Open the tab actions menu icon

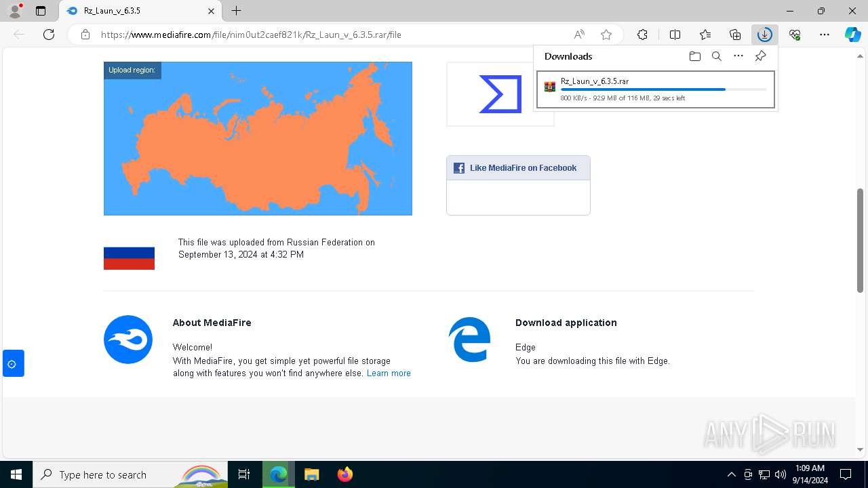[41, 11]
